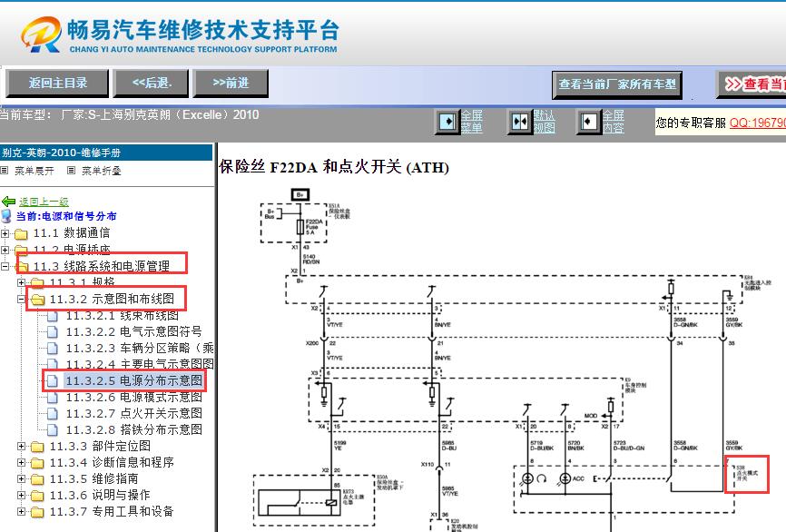
Task: Open the 全屏菜单 text link
Action: coord(472,122)
